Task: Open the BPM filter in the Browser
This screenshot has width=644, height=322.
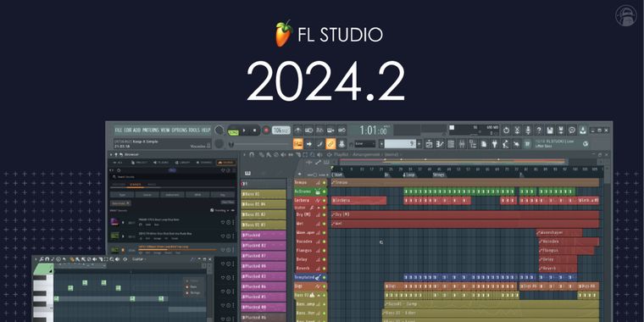Action: point(197,195)
